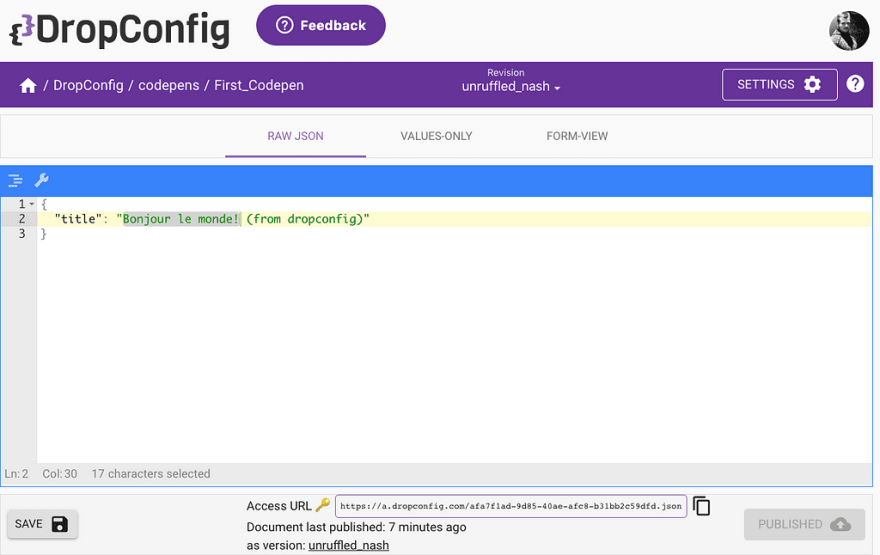
Task: Click the format JSON indent icon
Action: tap(15, 180)
